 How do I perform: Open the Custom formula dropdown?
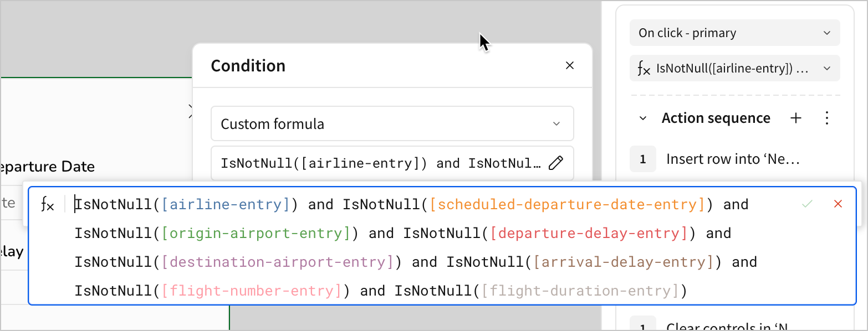(x=392, y=124)
